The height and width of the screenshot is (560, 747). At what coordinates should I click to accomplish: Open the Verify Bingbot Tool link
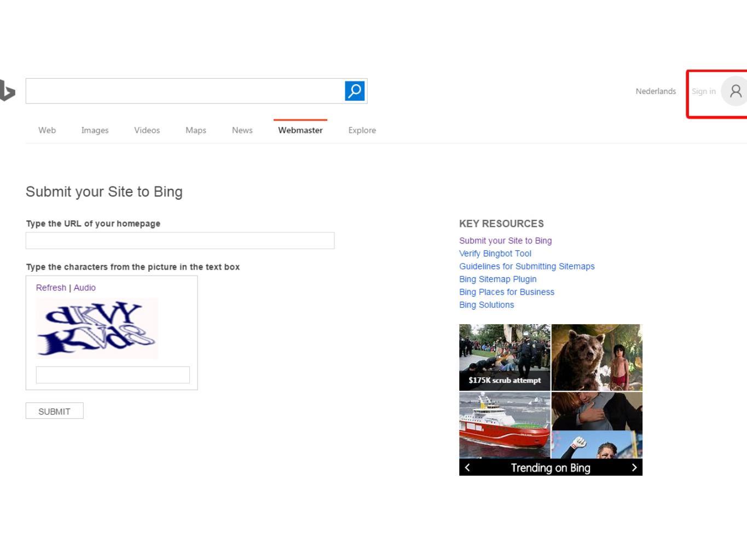tap(495, 253)
